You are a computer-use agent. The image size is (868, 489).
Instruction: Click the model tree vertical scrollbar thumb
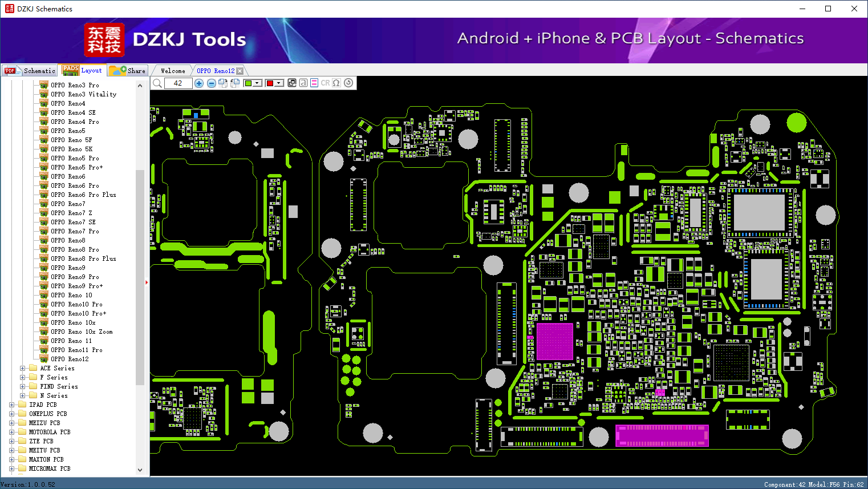[x=140, y=277]
